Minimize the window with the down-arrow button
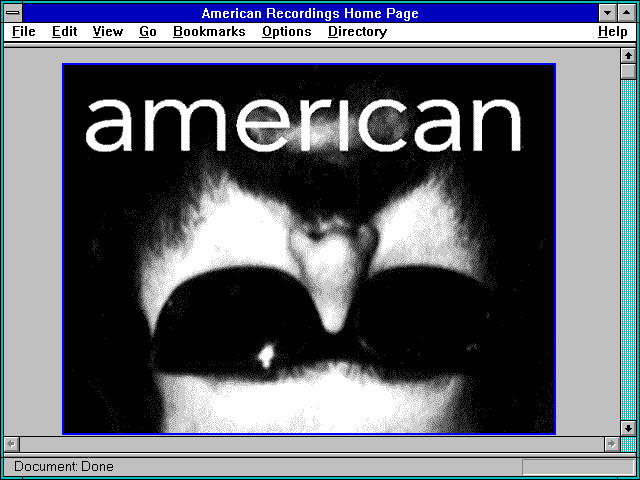This screenshot has height=480, width=640. (608, 13)
